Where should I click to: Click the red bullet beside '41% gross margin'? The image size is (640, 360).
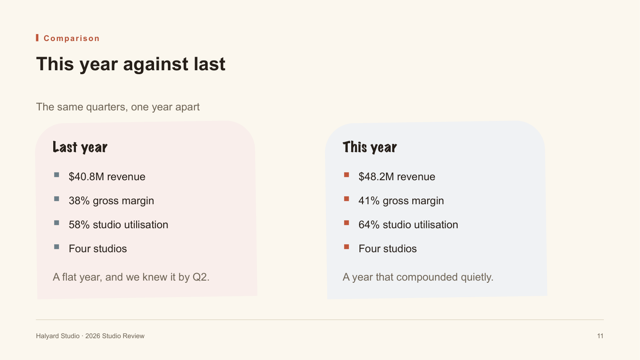click(347, 199)
